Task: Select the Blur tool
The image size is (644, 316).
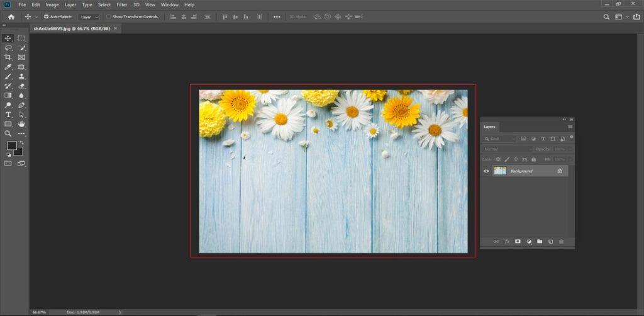Action: pyautogui.click(x=21, y=95)
